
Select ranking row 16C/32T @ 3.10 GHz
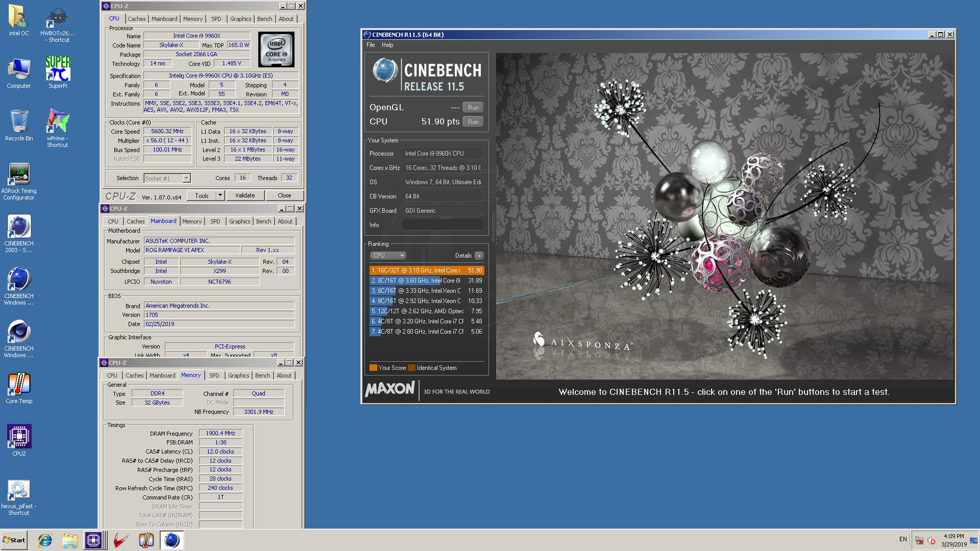click(427, 270)
